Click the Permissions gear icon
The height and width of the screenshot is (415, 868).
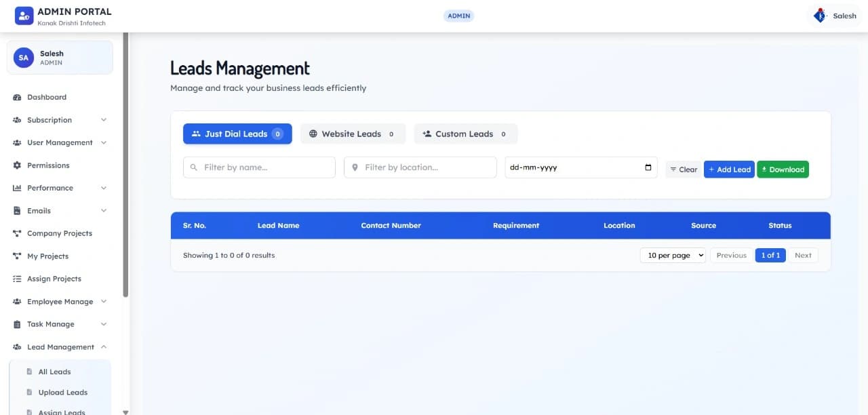point(17,165)
